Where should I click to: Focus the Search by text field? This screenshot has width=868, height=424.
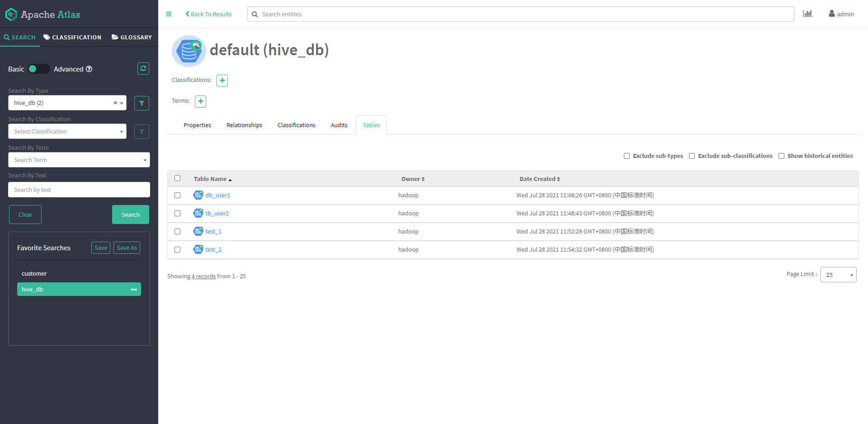pyautogui.click(x=79, y=190)
